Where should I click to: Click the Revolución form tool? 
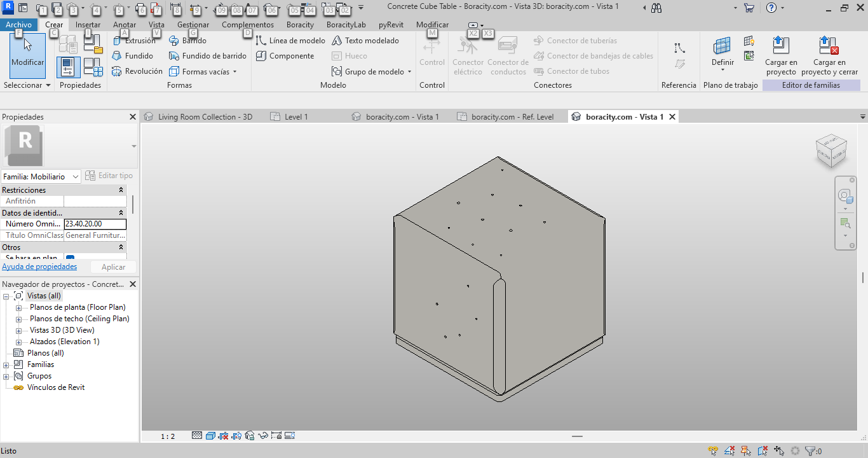[137, 71]
